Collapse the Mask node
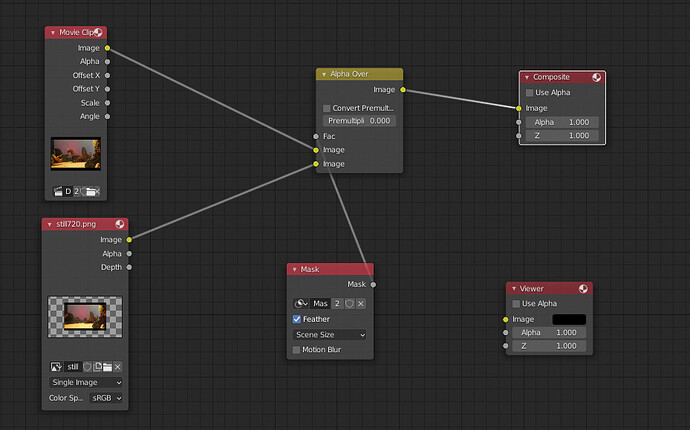This screenshot has height=430, width=690. pos(294,269)
